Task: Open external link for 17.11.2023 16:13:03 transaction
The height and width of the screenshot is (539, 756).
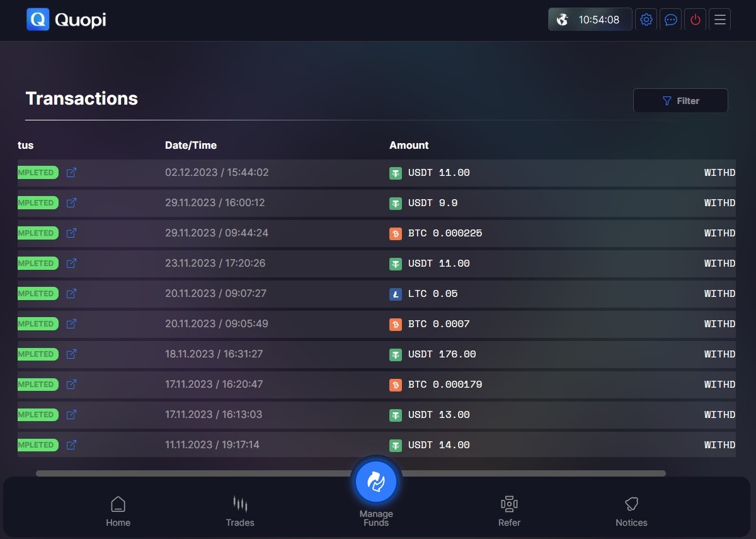Action: tap(71, 415)
